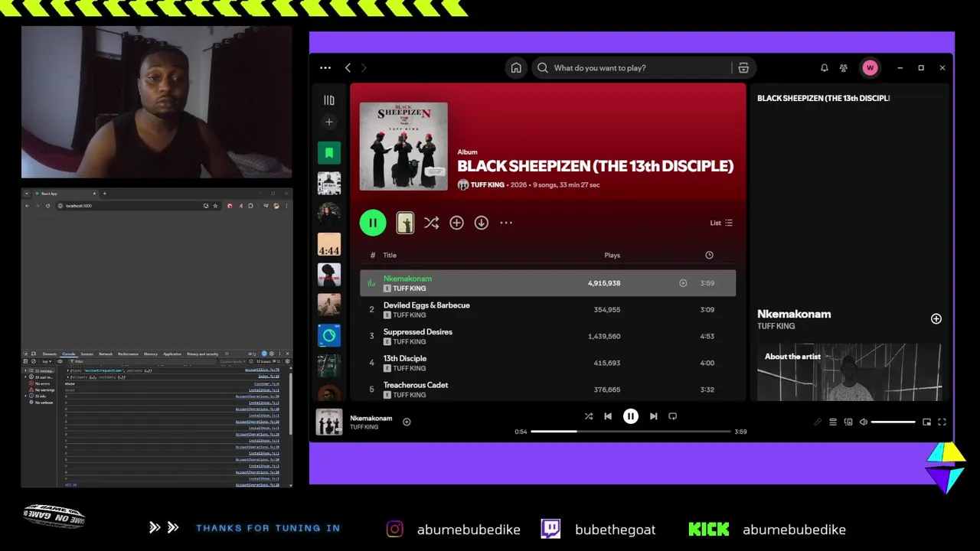This screenshot has height=551, width=980.
Task: Pause album with the green button
Action: pyautogui.click(x=373, y=223)
